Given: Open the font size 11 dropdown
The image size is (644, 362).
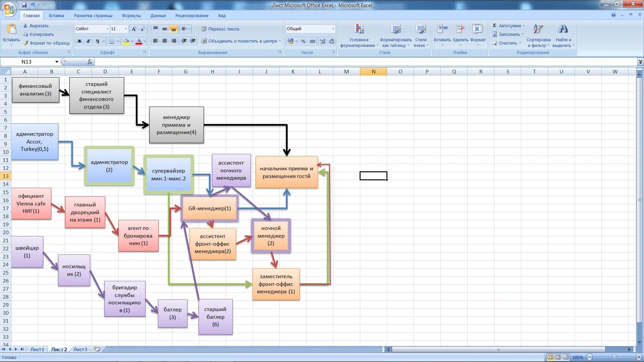Looking at the screenshot, I should pyautogui.click(x=126, y=29).
